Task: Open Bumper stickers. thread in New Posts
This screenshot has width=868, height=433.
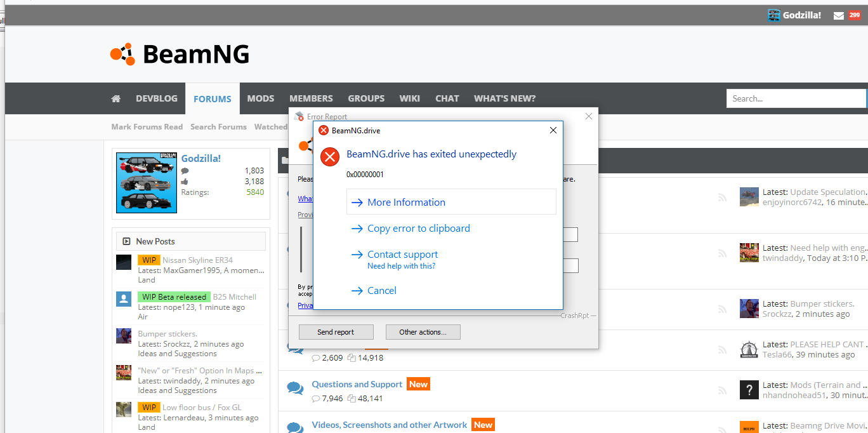Action: pos(168,333)
